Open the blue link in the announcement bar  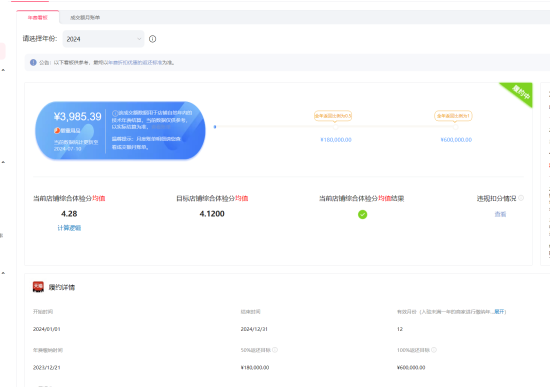point(135,62)
